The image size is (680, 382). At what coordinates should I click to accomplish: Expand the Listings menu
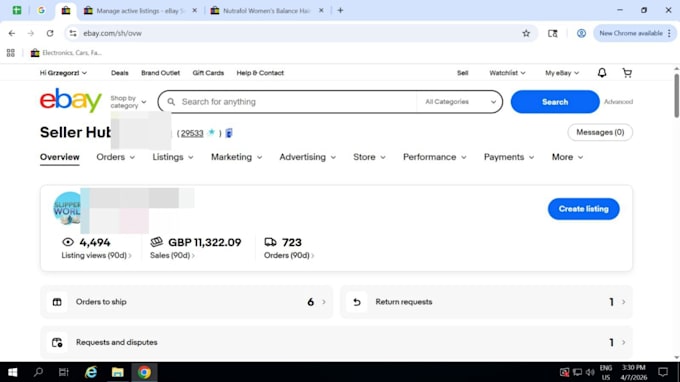173,157
